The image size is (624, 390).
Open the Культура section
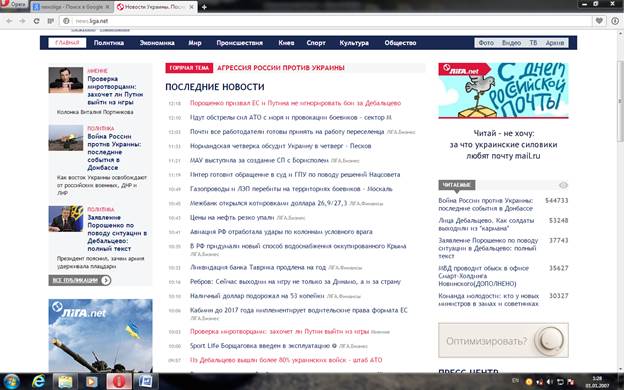pos(354,43)
